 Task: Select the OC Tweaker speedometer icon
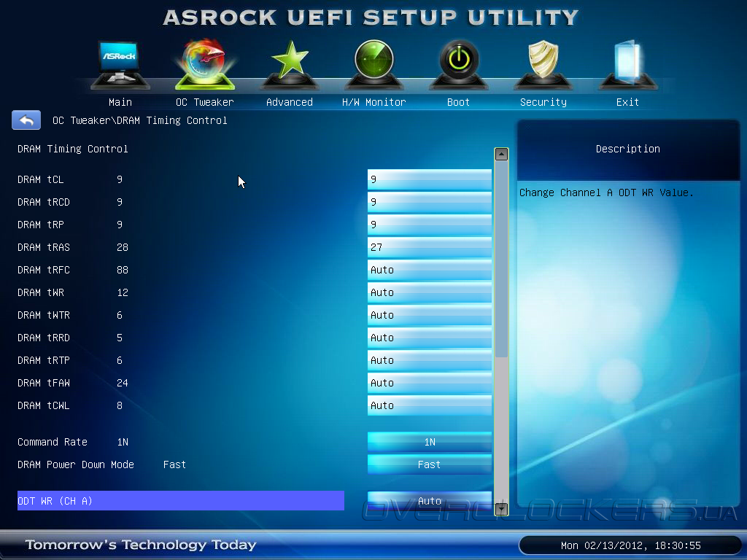205,65
